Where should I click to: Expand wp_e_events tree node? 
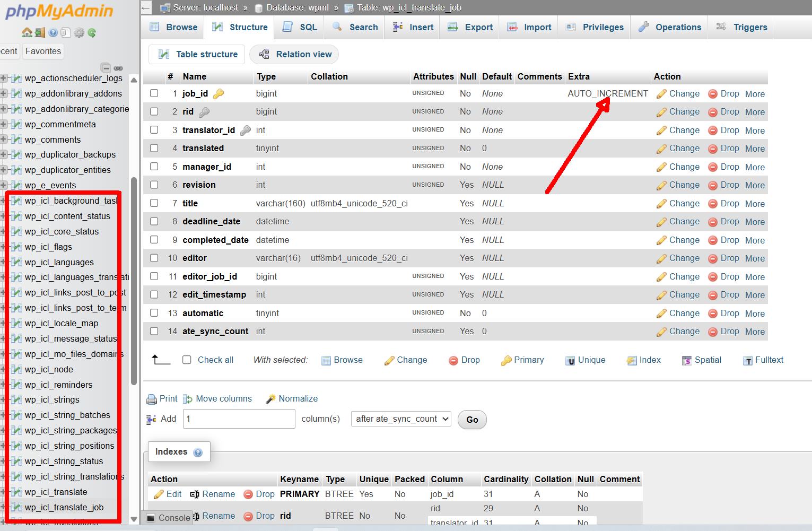4,185
